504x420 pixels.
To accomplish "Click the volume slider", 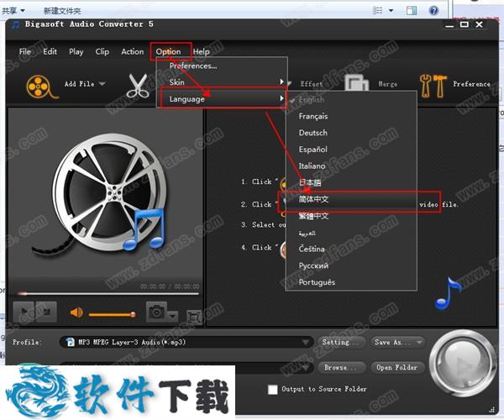I will [113, 315].
